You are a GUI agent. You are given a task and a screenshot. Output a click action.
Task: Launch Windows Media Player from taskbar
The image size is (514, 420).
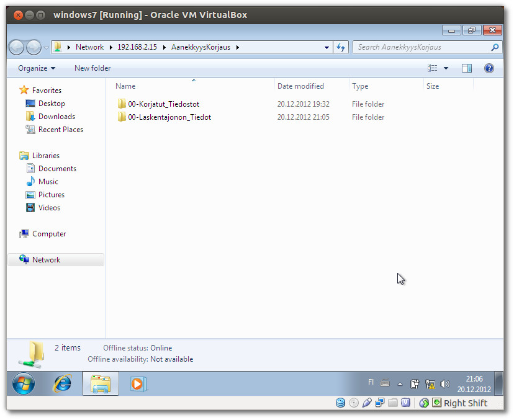pos(138,383)
